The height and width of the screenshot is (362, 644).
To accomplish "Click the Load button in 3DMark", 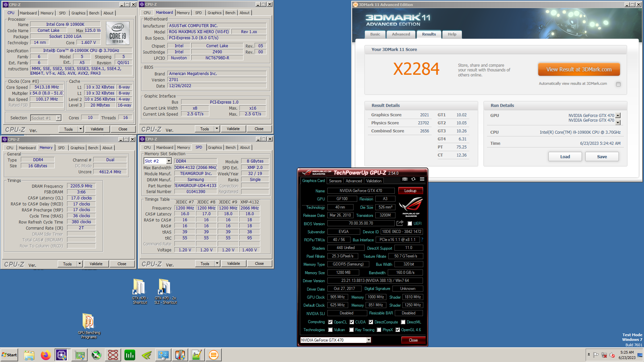I will click(x=565, y=157).
